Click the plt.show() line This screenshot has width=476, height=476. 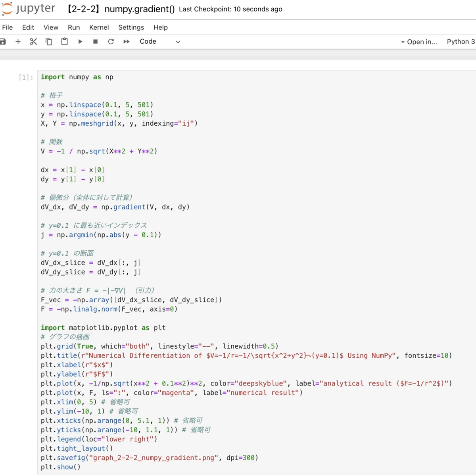[x=61, y=467]
